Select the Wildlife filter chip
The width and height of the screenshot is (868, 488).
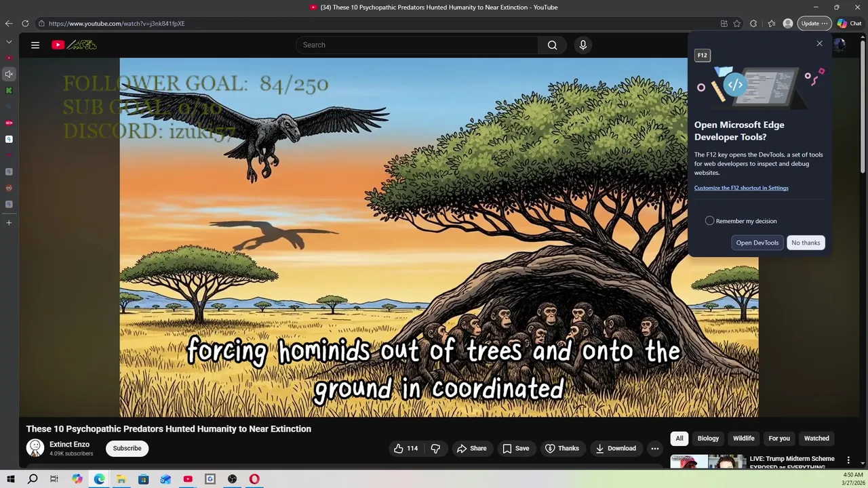743,439
